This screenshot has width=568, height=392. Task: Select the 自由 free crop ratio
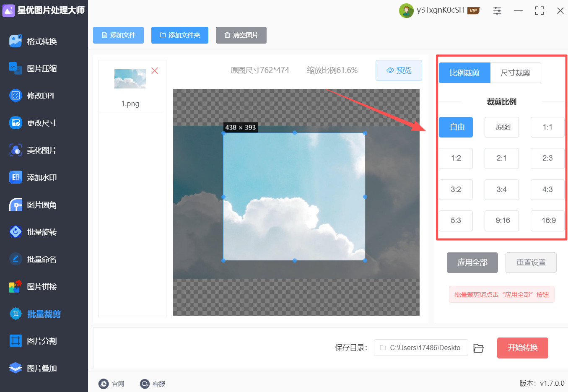(x=456, y=127)
